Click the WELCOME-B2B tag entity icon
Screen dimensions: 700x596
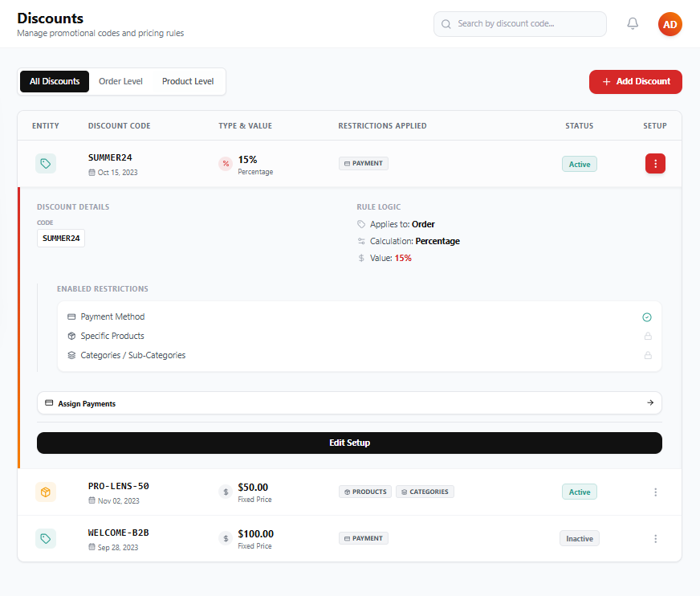tap(46, 538)
